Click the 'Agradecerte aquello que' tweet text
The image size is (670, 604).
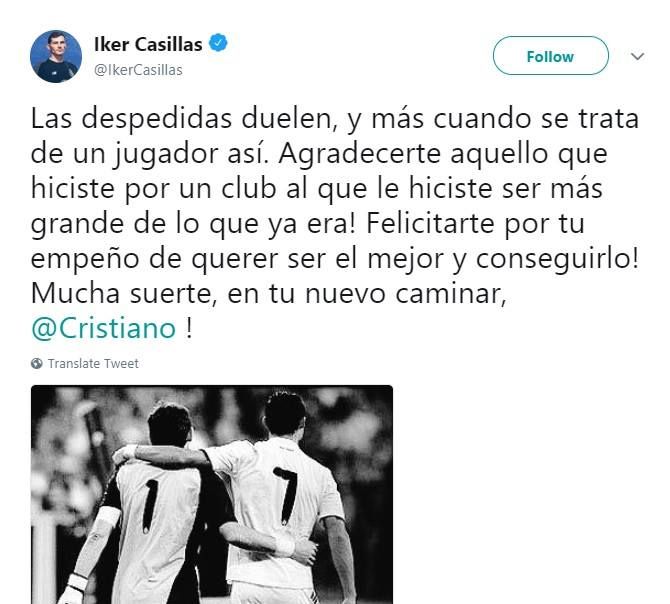pyautogui.click(x=443, y=153)
